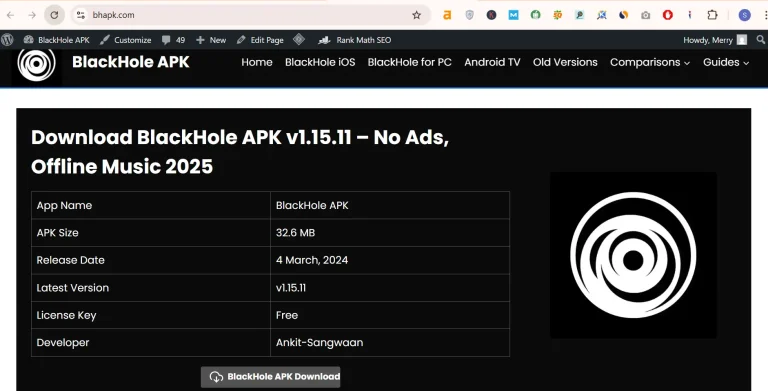Open the Chrome profile avatar S
Viewport: 768px width, 391px height.
click(x=744, y=15)
